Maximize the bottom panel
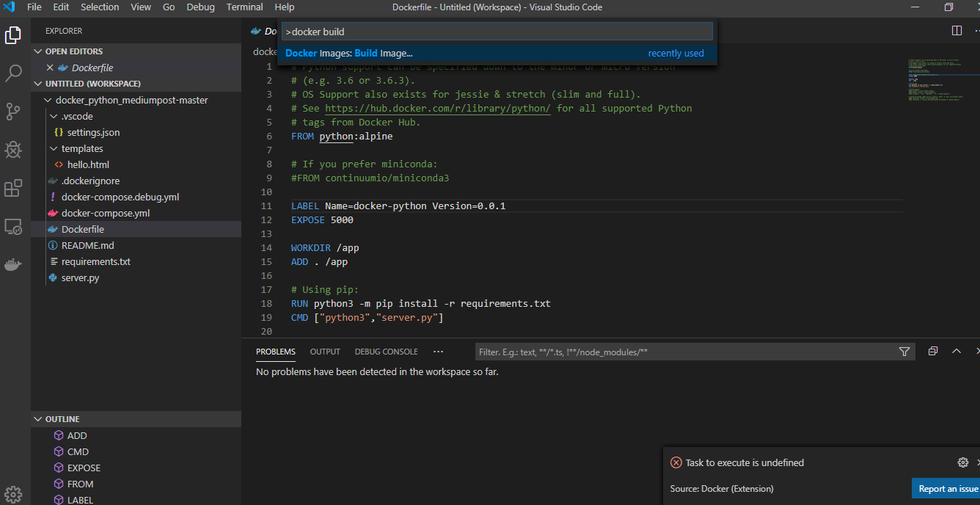 tap(957, 351)
